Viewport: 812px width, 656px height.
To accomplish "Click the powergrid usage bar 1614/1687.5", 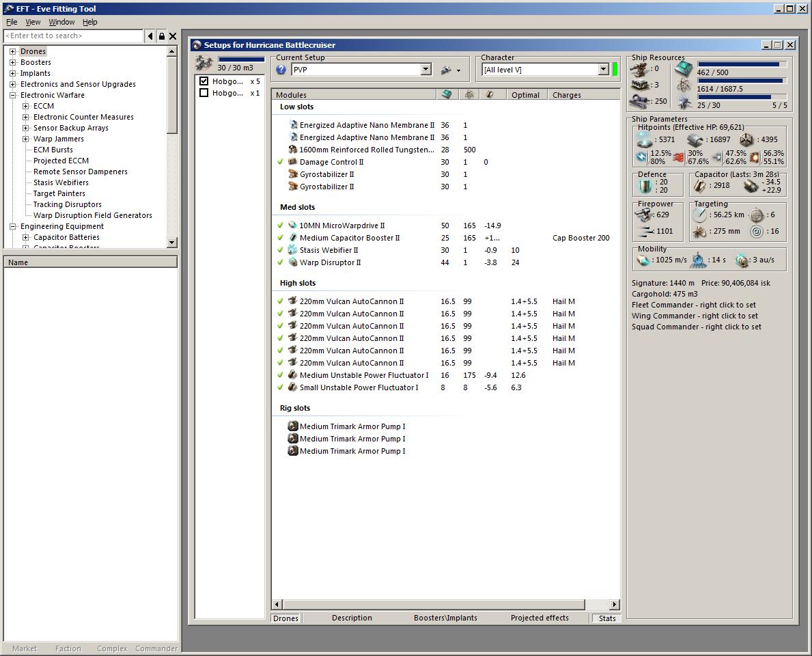I will click(742, 81).
